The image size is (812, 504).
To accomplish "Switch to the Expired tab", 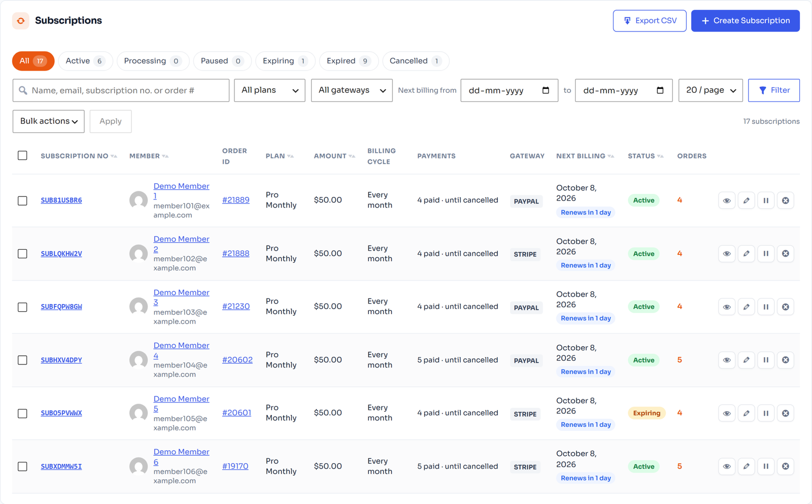I will coord(349,61).
